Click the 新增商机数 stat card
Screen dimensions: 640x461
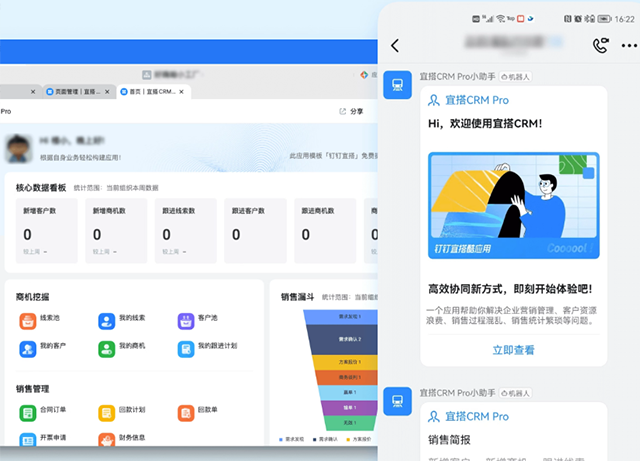click(x=116, y=231)
